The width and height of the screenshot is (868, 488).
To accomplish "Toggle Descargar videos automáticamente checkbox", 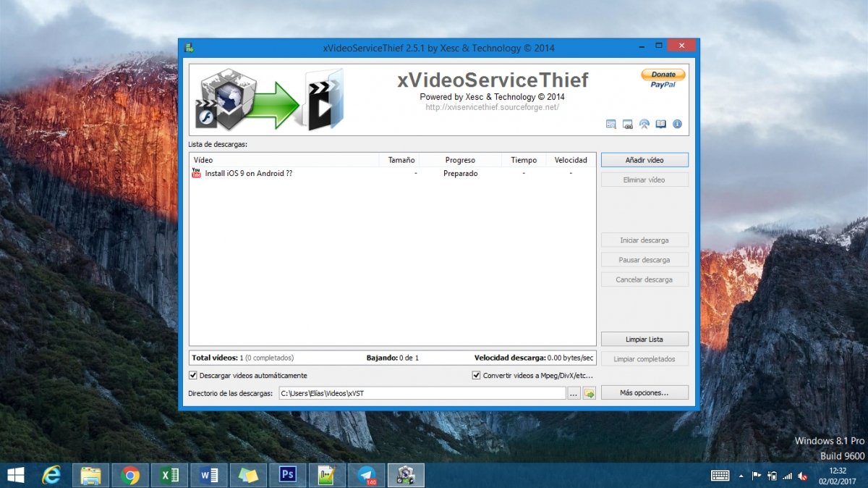I will pyautogui.click(x=193, y=376).
